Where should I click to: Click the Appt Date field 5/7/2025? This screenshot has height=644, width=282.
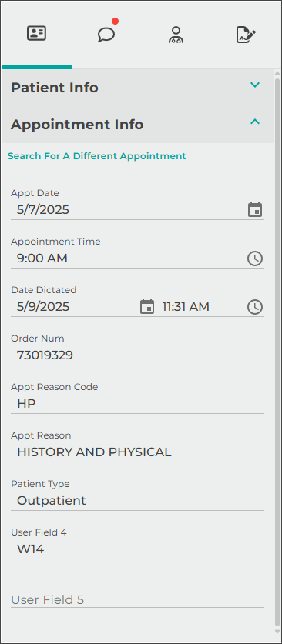click(128, 210)
